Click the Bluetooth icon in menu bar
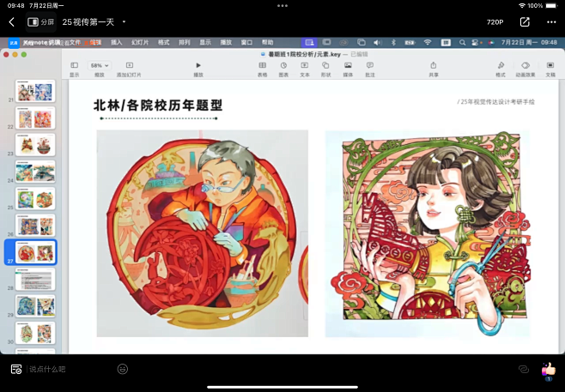The height and width of the screenshot is (392, 565). point(393,43)
